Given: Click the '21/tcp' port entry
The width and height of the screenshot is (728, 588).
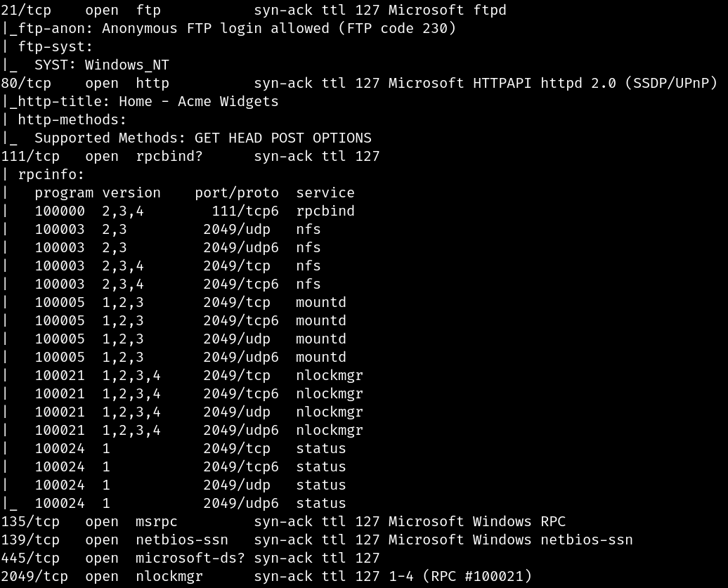Looking at the screenshot, I should pos(26,11).
